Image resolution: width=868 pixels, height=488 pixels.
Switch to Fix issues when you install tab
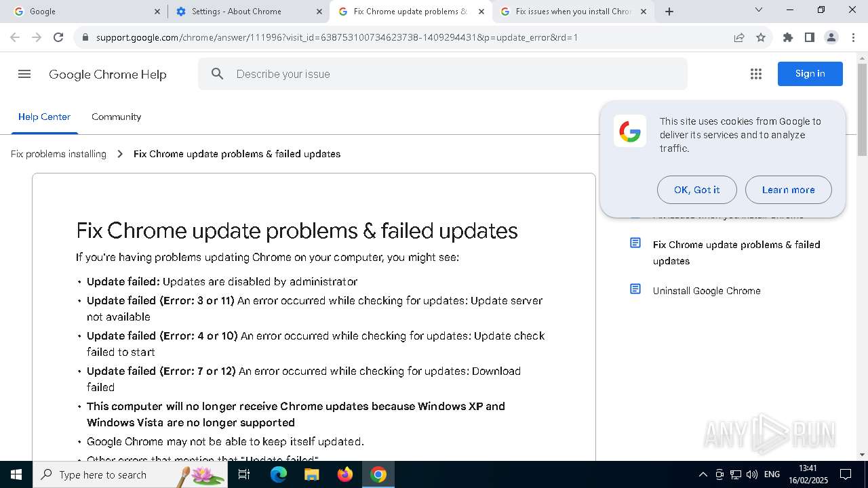(x=573, y=12)
